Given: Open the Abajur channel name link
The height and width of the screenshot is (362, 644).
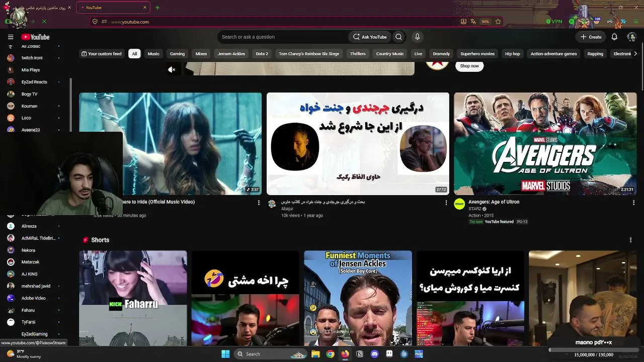Looking at the screenshot, I should 287,209.
